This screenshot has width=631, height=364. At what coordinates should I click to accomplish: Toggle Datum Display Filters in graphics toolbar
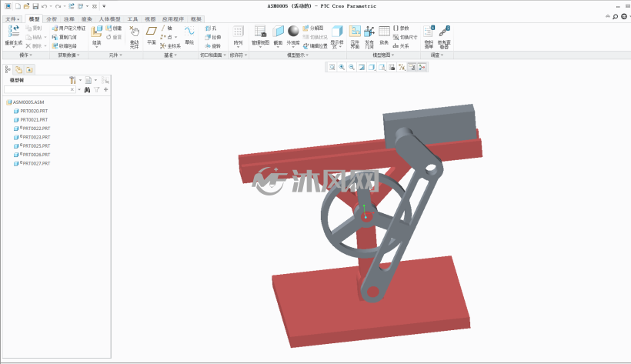click(x=402, y=67)
